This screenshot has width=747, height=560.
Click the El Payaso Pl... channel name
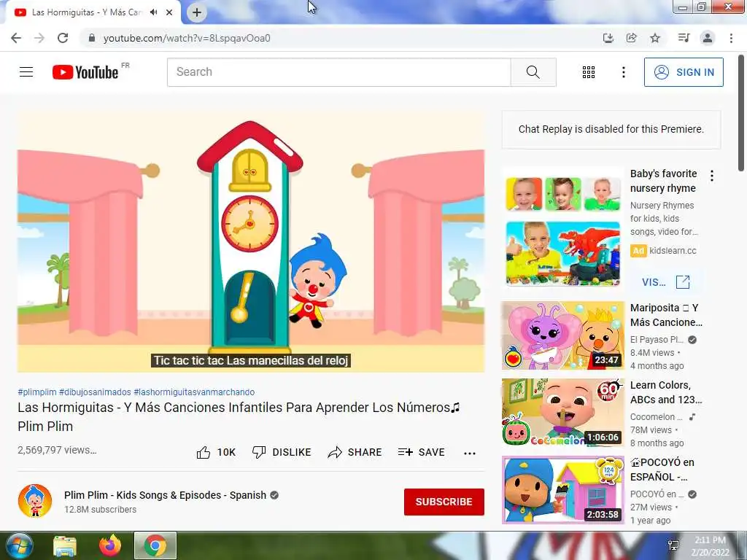[657, 340]
